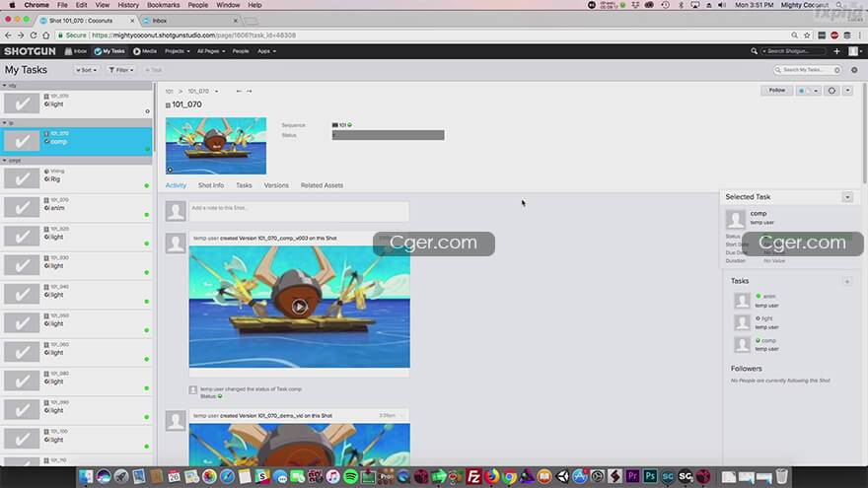Click the SHOTGUN logo

(30, 51)
